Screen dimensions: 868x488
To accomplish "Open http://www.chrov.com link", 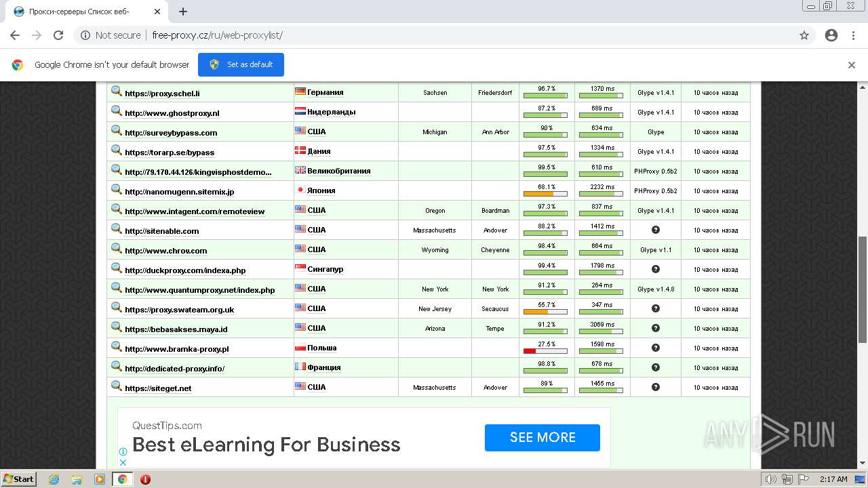I will (x=166, y=251).
